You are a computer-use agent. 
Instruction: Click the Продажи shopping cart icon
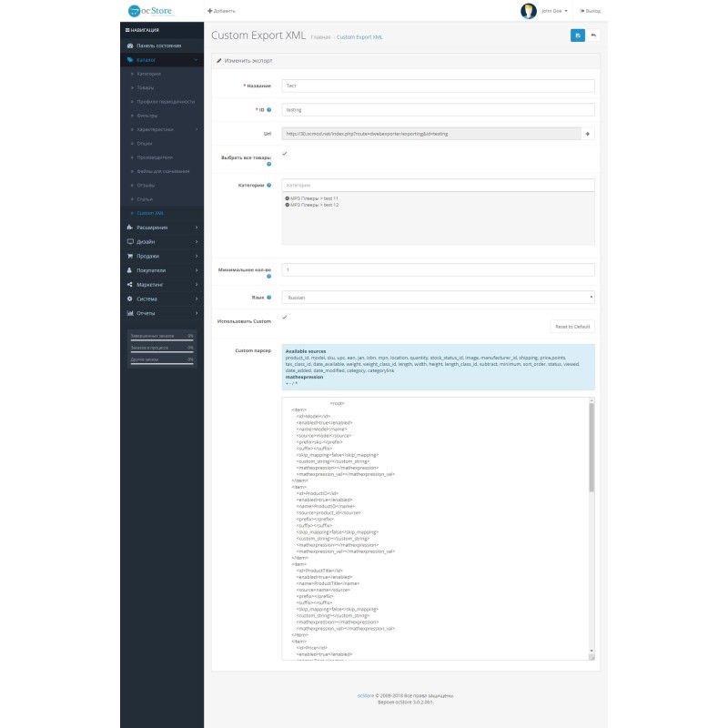coord(129,256)
